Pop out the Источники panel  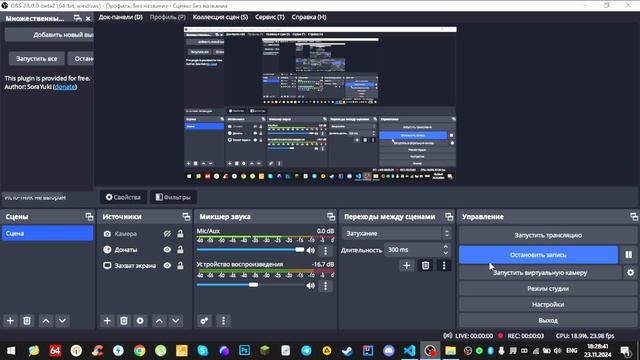(x=186, y=217)
